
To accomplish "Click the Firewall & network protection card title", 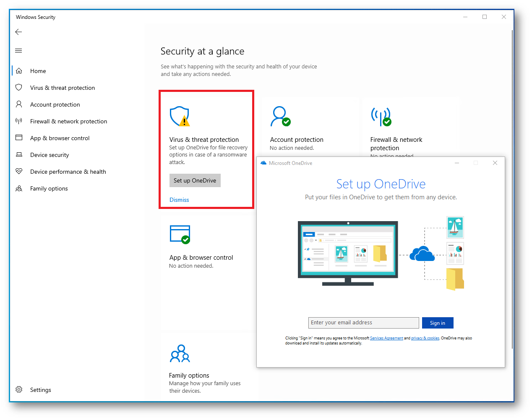I will [396, 144].
